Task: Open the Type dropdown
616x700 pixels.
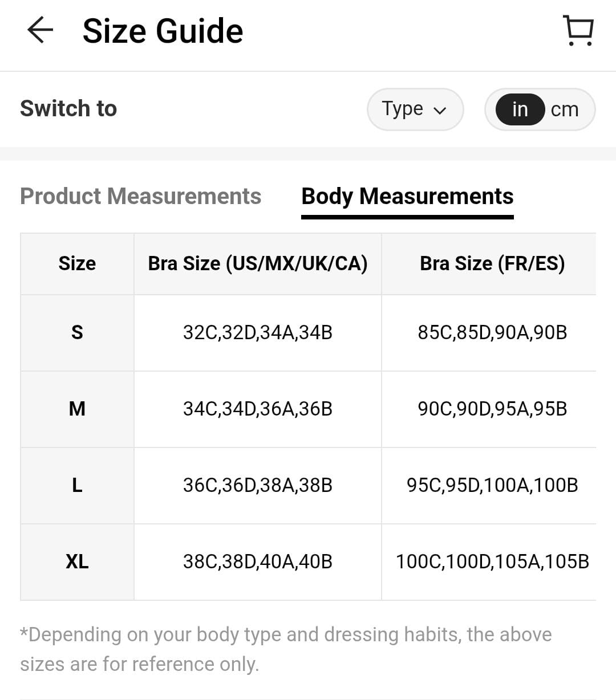Action: pyautogui.click(x=415, y=109)
